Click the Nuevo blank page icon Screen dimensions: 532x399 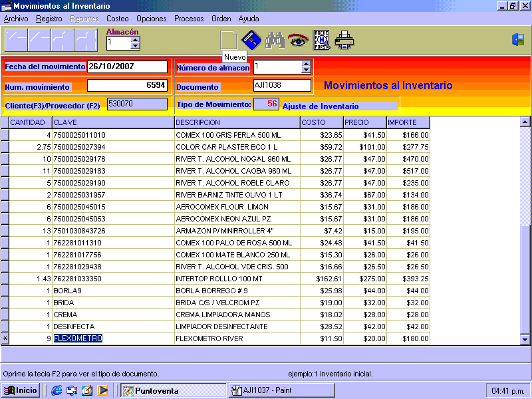point(229,40)
